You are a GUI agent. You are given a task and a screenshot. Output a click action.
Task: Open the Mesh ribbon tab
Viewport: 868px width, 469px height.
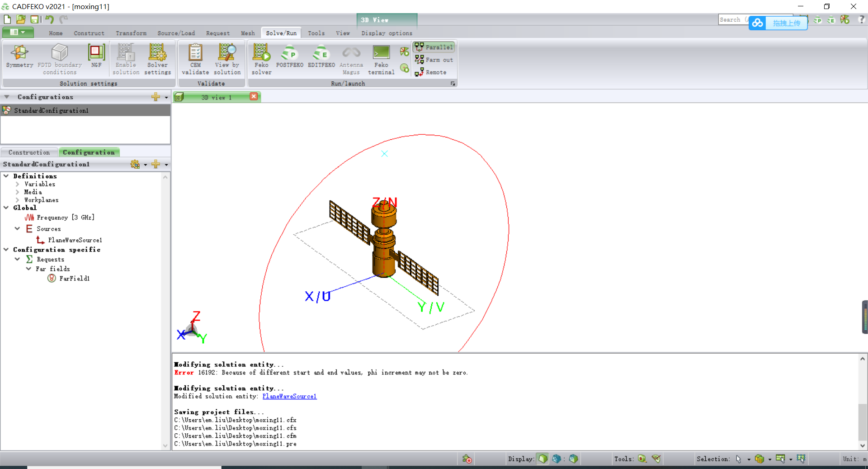(248, 33)
